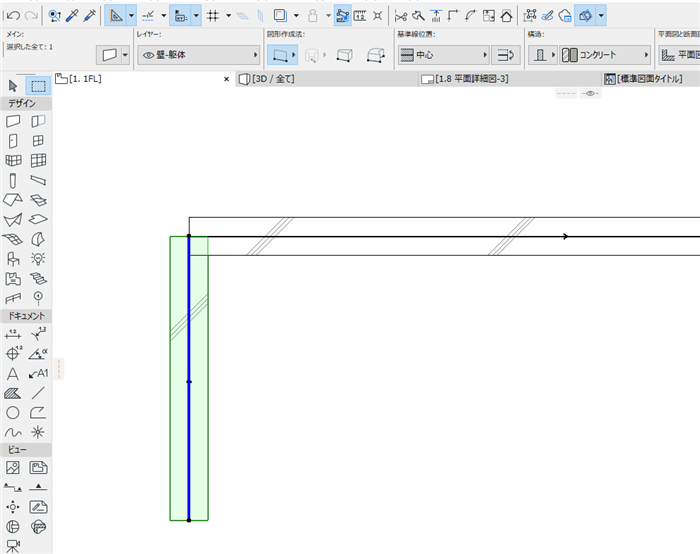Toggle the Trace reference button

(280, 16)
